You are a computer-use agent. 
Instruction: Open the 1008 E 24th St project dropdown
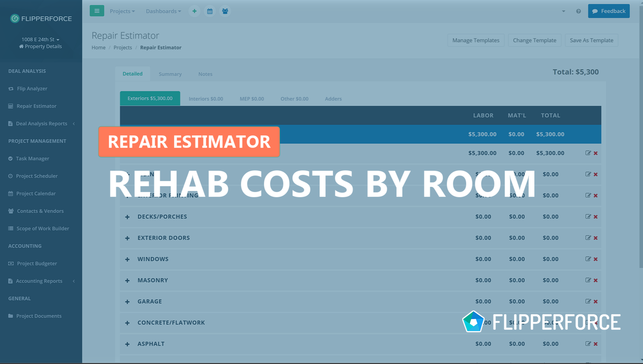[40, 39]
